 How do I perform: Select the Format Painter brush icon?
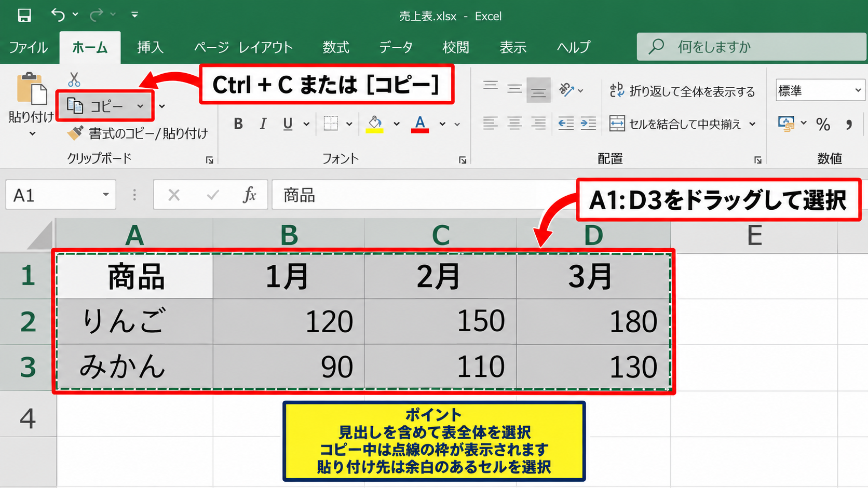[x=75, y=133]
